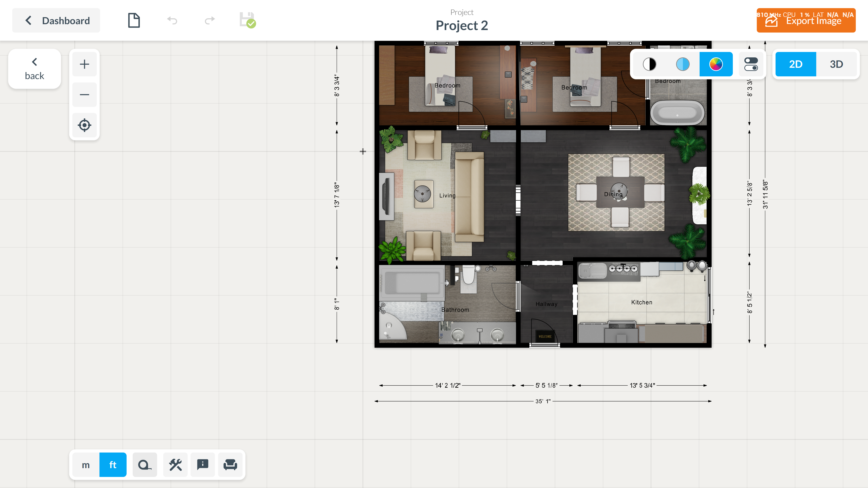Zoom in with the plus button

click(x=85, y=64)
